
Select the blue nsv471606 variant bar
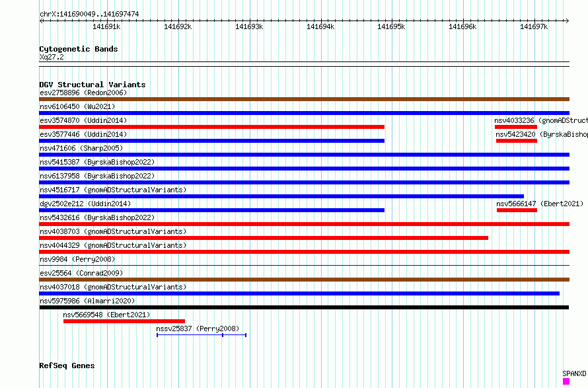tap(304, 155)
